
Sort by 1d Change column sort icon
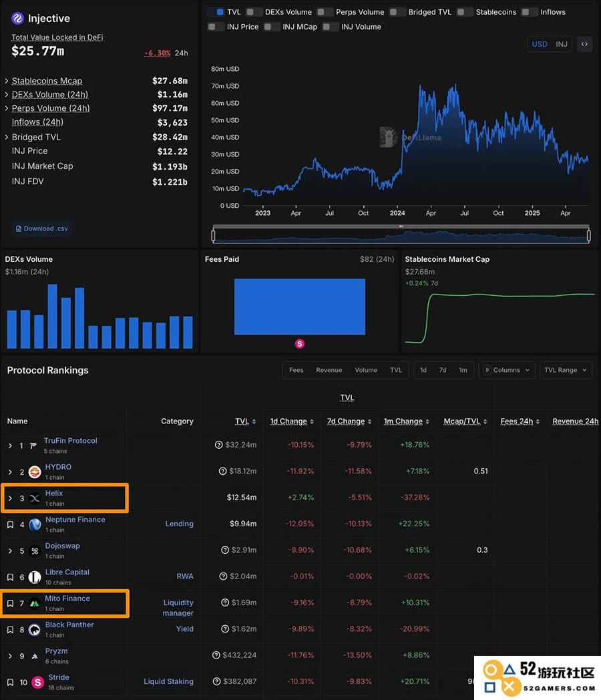click(x=312, y=421)
